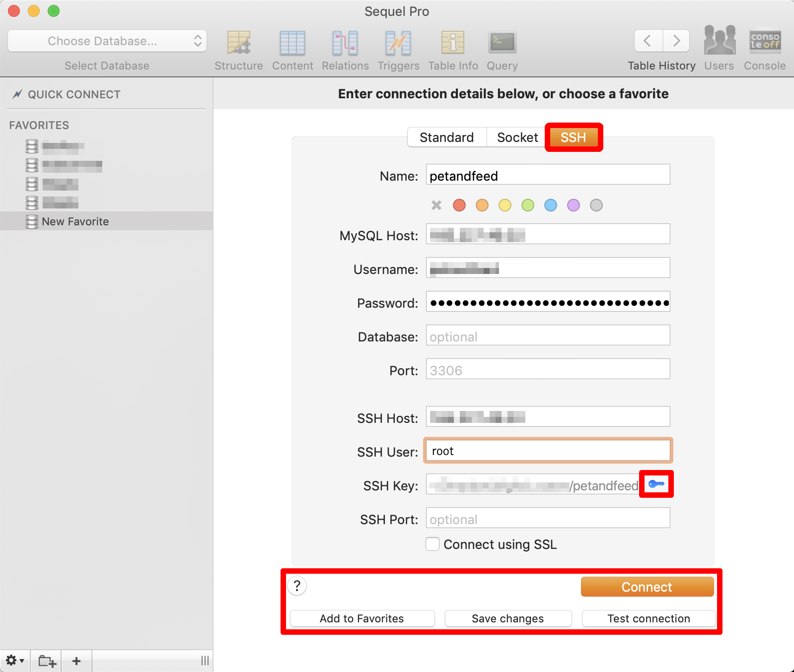Screen dimensions: 794x672
Task: Focus the Password field
Action: point(548,302)
